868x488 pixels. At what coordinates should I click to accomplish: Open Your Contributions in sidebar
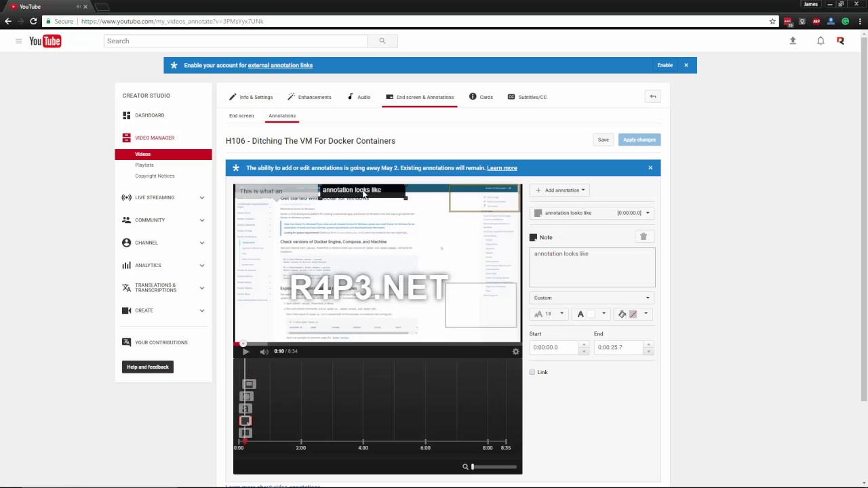pos(161,342)
